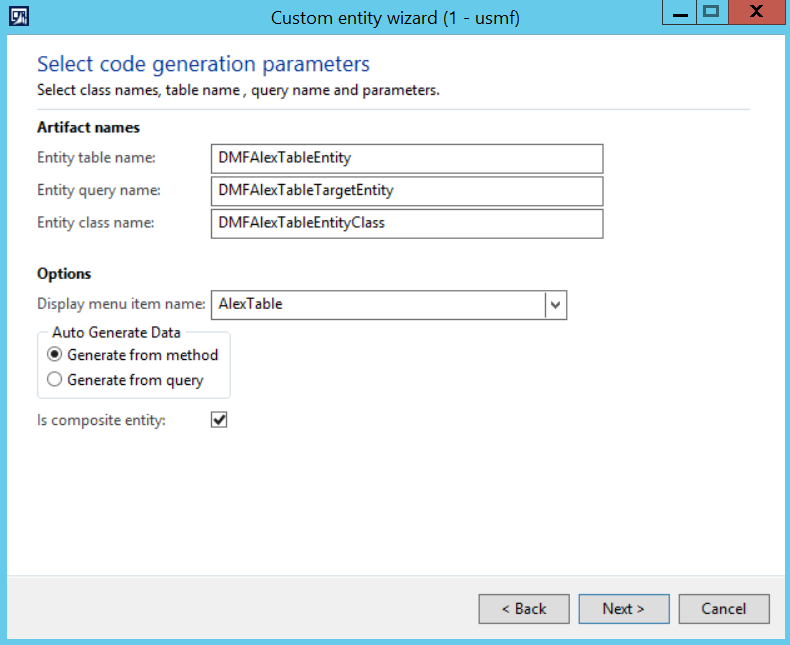Screen dimensions: 790x645
Task: Proceed with the Next button
Action: [x=623, y=608]
